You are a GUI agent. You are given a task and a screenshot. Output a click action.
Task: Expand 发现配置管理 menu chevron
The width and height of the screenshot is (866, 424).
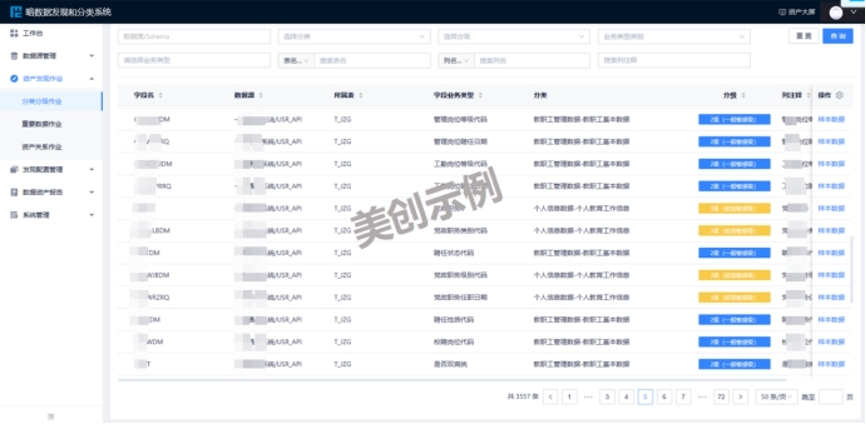coord(92,169)
